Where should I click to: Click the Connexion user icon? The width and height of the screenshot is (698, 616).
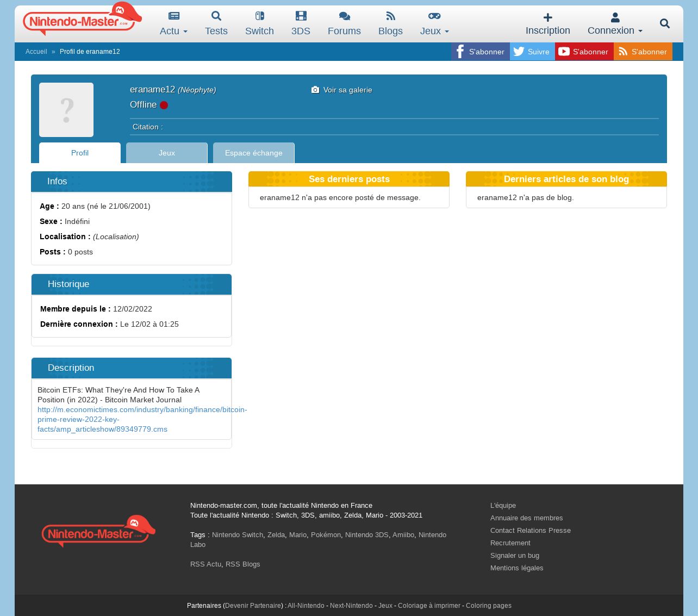pos(615,17)
